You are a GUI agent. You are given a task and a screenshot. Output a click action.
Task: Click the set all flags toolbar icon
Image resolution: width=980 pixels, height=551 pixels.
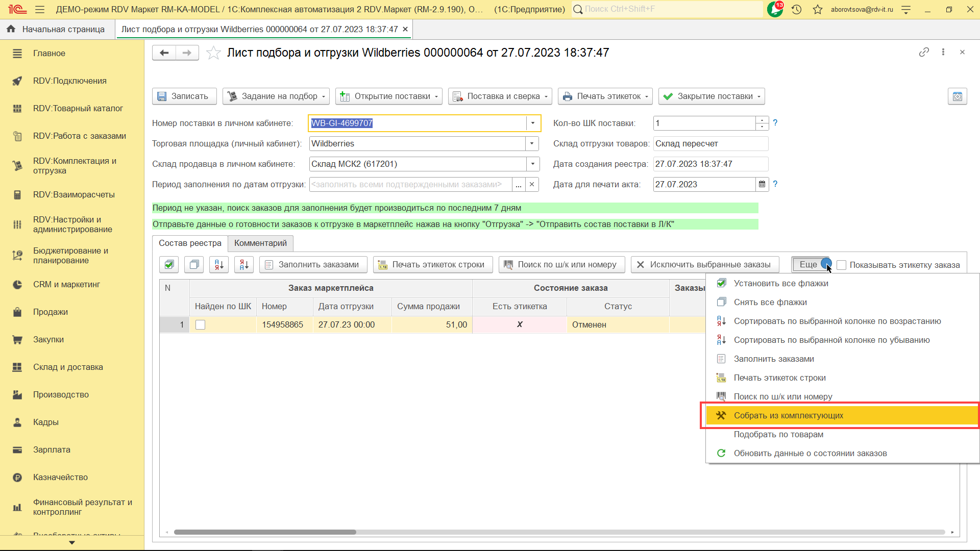pyautogui.click(x=169, y=264)
